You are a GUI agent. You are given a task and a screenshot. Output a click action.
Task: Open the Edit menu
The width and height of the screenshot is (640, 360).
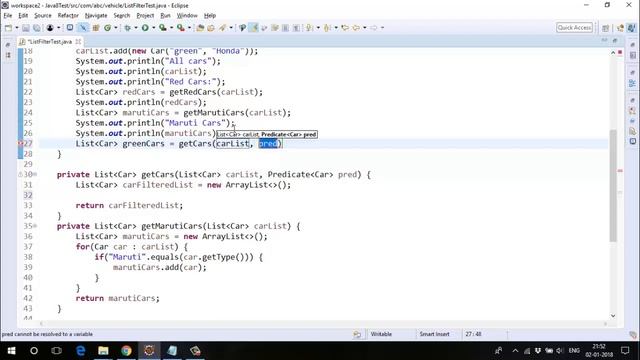pyautogui.click(x=23, y=16)
